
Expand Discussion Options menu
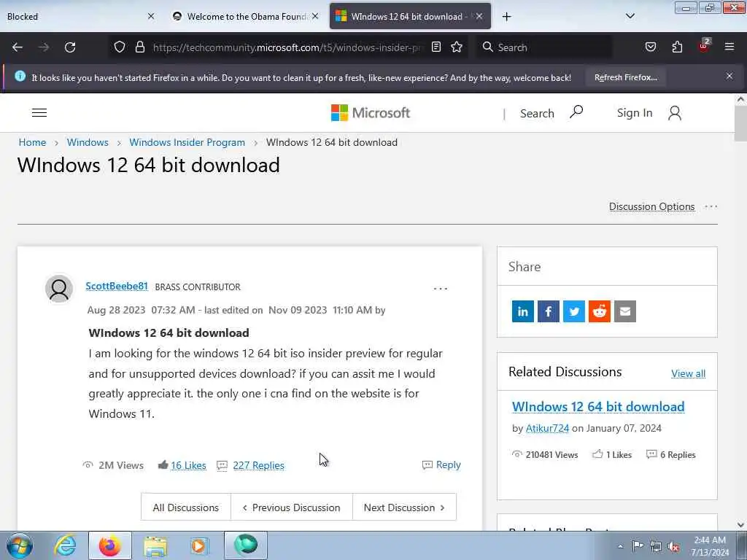coord(651,206)
